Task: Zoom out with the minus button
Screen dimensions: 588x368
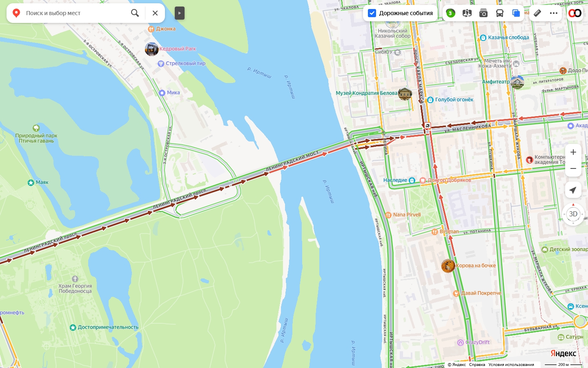Action: click(573, 168)
